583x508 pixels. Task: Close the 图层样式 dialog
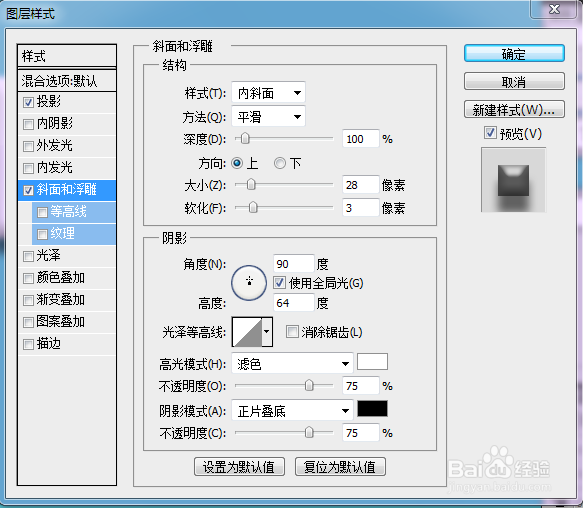[x=554, y=9]
